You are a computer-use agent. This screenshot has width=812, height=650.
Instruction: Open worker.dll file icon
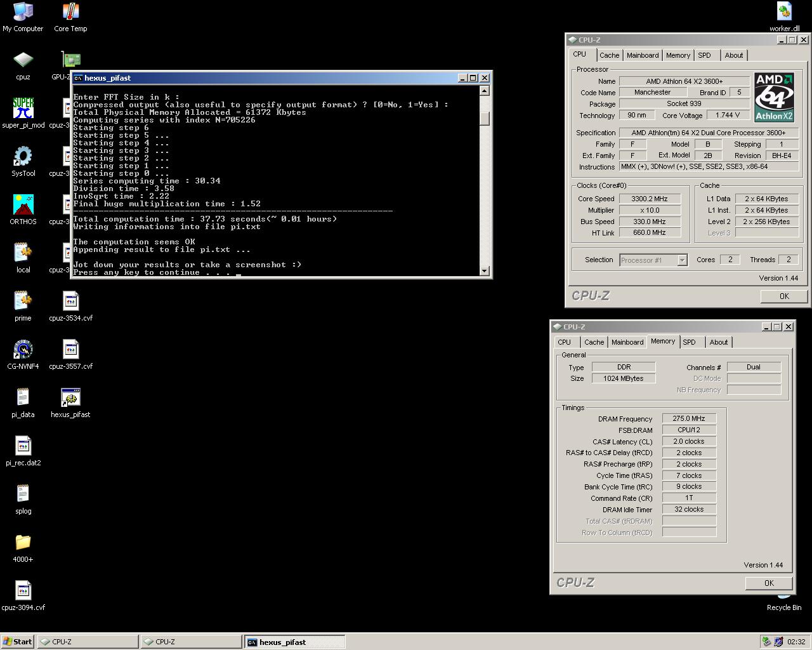coord(784,17)
